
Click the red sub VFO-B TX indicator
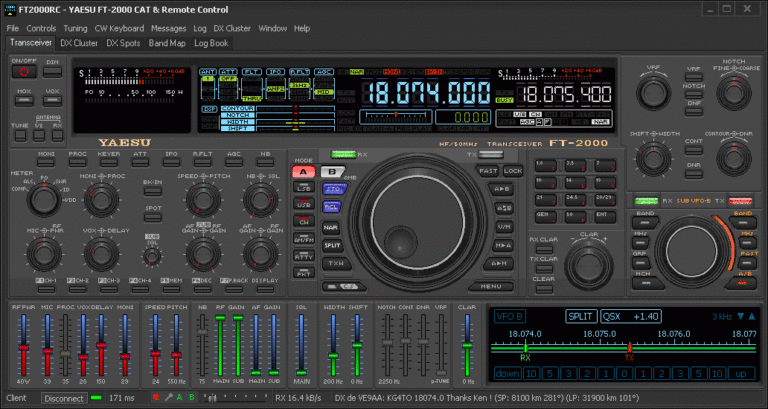pos(740,201)
